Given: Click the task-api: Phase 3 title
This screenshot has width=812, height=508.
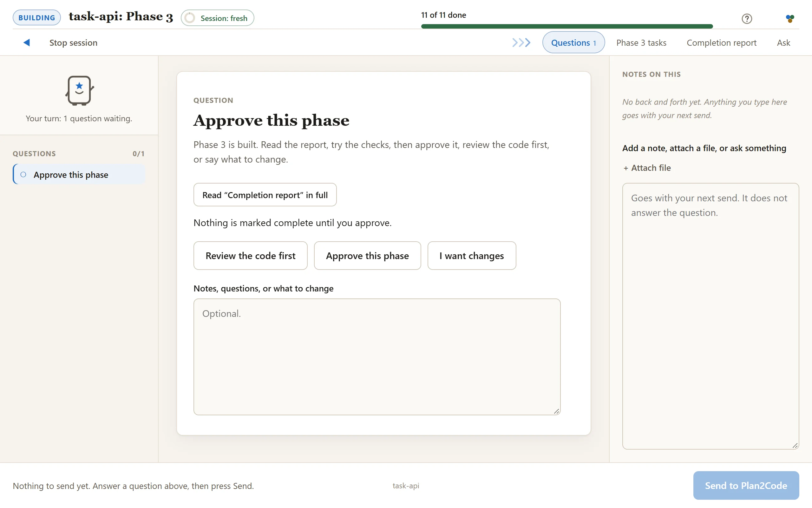Looking at the screenshot, I should coord(121,17).
